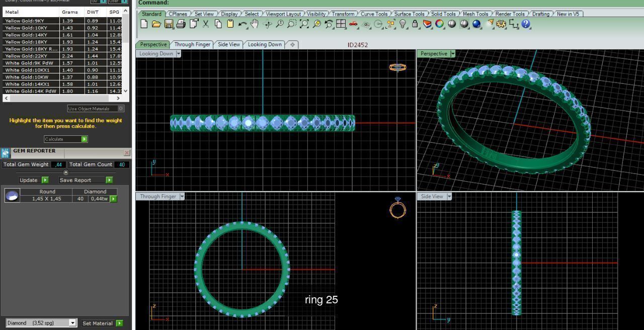
Task: Select the Looking Down viewport tab
Action: coord(265,44)
